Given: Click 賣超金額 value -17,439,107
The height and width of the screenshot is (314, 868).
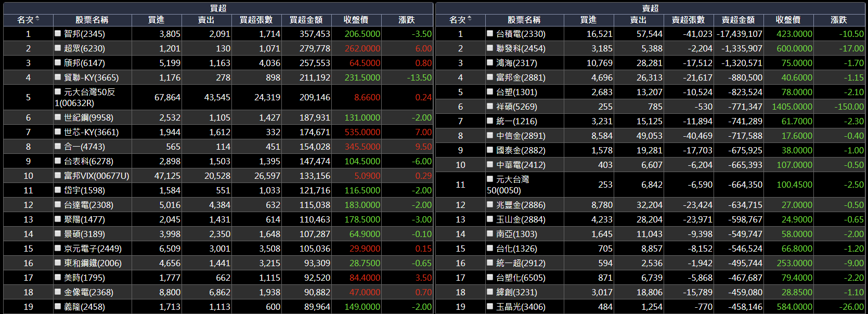Looking at the screenshot, I should click(739, 34).
